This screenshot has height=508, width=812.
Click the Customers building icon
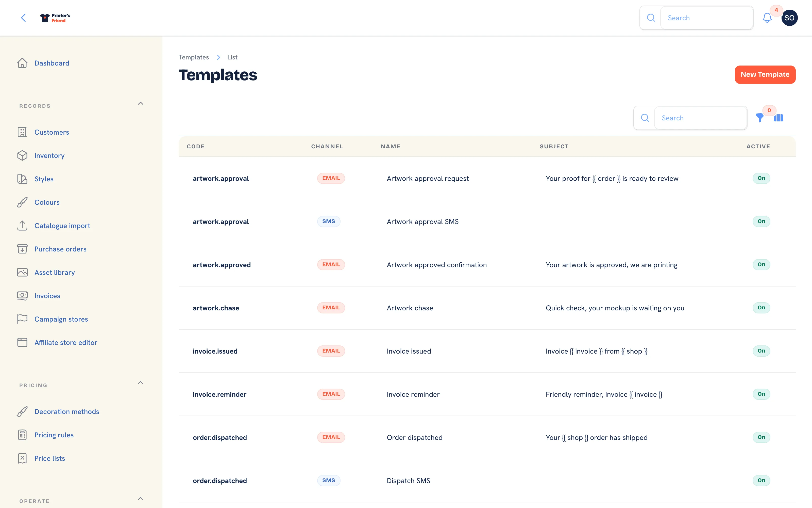pos(22,132)
